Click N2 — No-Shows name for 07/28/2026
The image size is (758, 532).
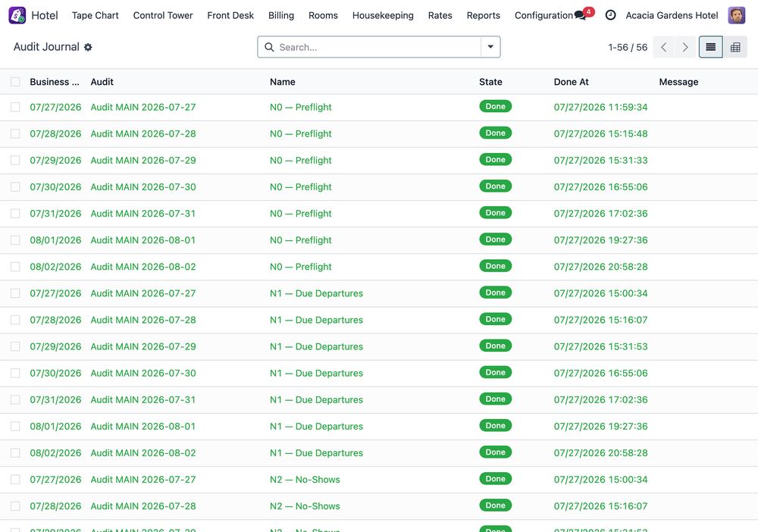point(305,506)
